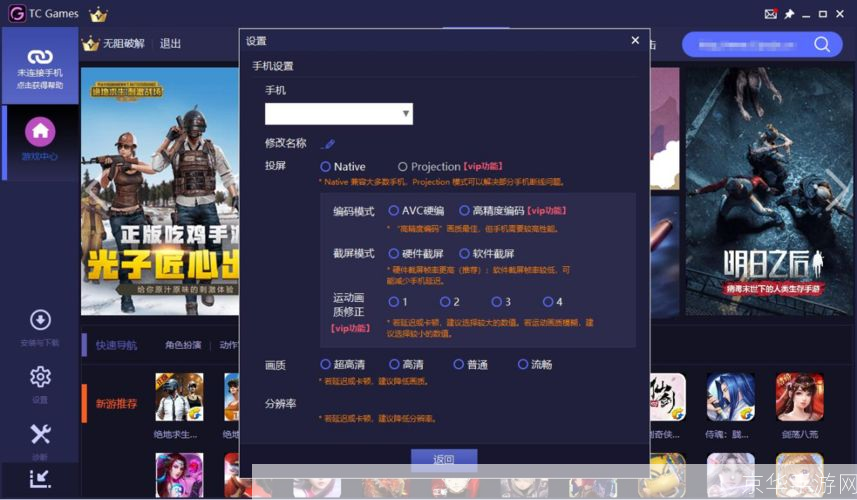Select Native projection mode

pyautogui.click(x=326, y=167)
